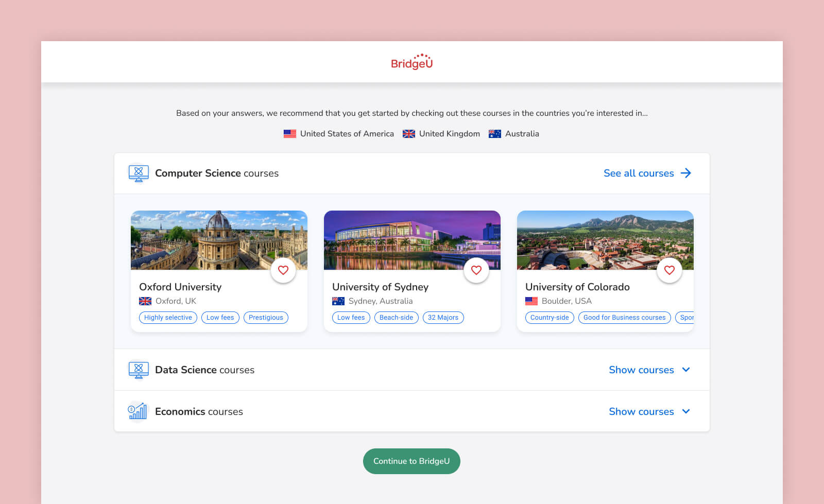This screenshot has width=824, height=504.
Task: Click the arrow icon next to See all courses
Action: pyautogui.click(x=686, y=173)
